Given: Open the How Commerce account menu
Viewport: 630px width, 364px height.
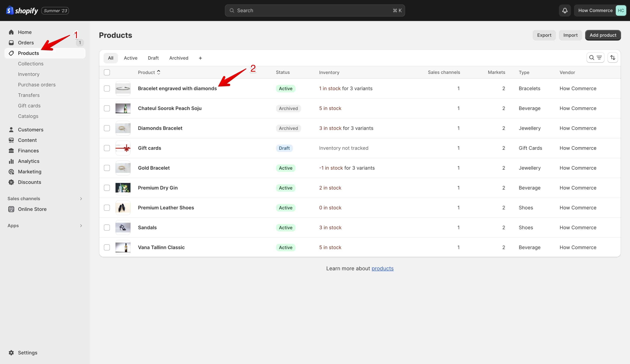Looking at the screenshot, I should click(x=600, y=10).
